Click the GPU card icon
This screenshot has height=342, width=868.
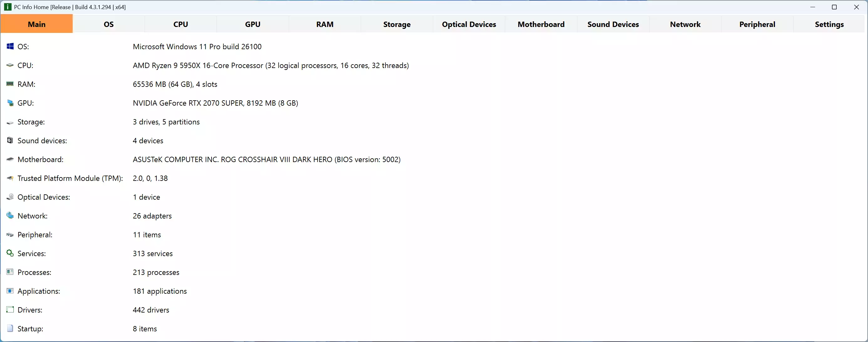(x=10, y=103)
